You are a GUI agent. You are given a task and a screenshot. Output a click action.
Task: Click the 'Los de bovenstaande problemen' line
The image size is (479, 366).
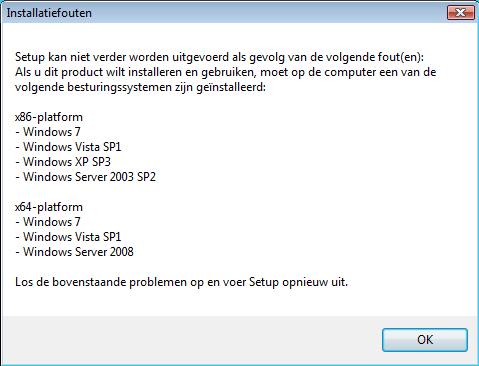click(181, 282)
